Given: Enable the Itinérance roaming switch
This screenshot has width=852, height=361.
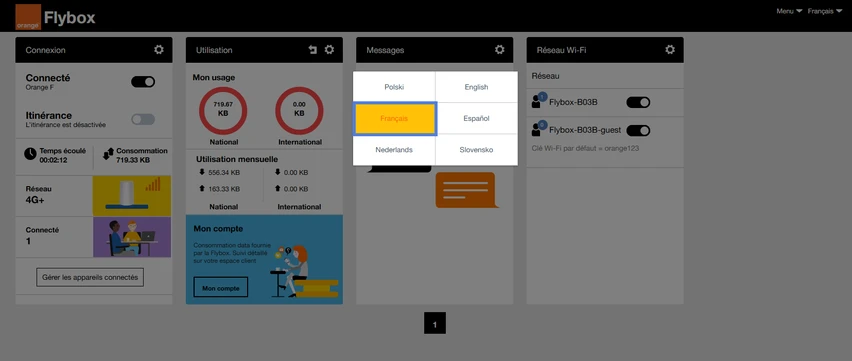Looking at the screenshot, I should (x=143, y=119).
